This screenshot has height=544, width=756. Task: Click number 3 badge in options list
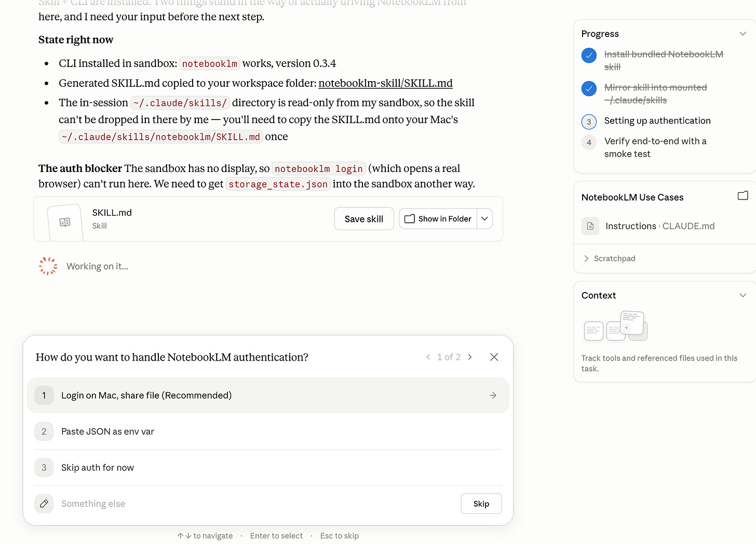click(x=44, y=468)
